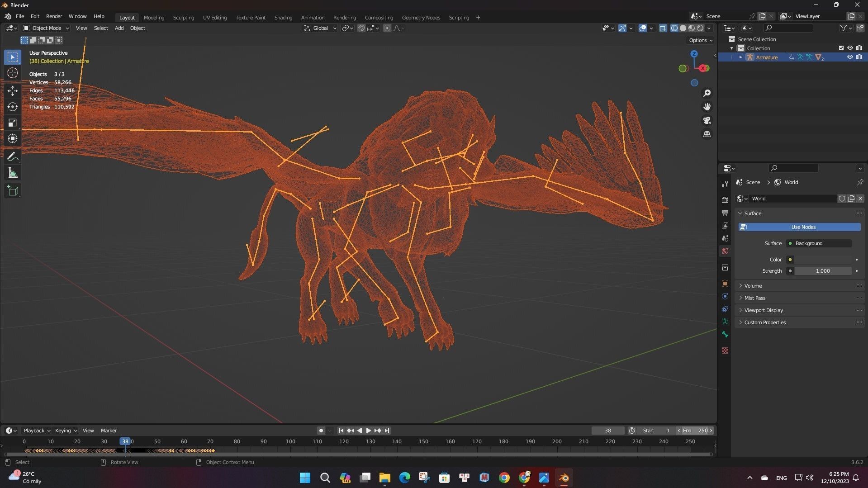Open the Physics properties tab
Viewport: 868px width, 488px height.
725,296
